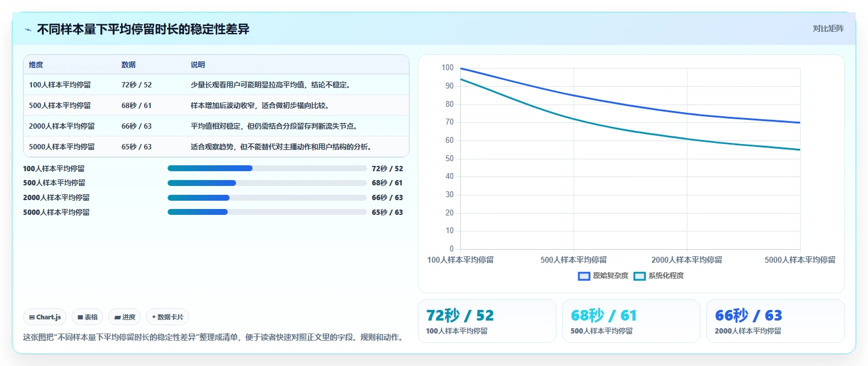This screenshot has height=366, width=868.
Task: Click description 少量长观看用户可能明显拉高平均值
Action: [x=247, y=85]
